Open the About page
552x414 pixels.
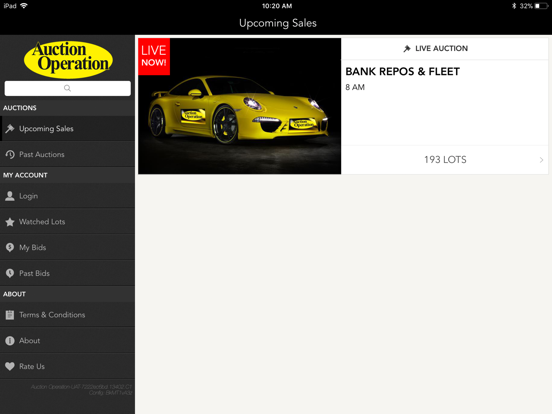point(67,340)
